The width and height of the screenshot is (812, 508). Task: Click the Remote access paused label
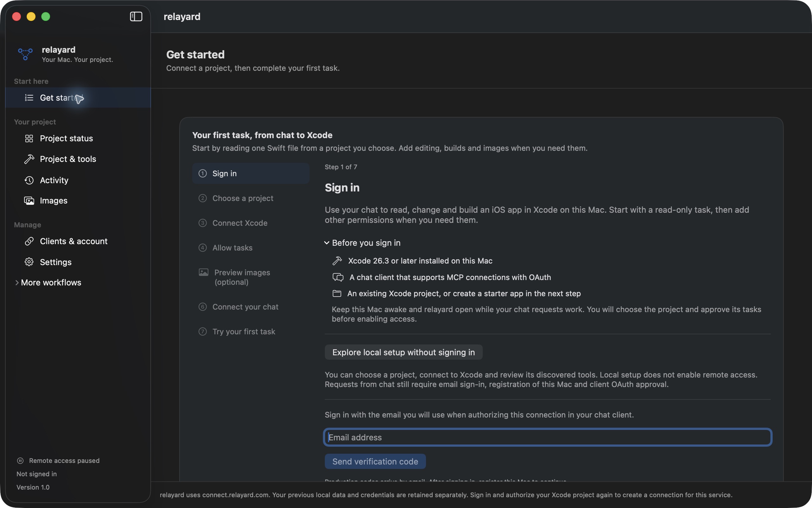coord(64,461)
